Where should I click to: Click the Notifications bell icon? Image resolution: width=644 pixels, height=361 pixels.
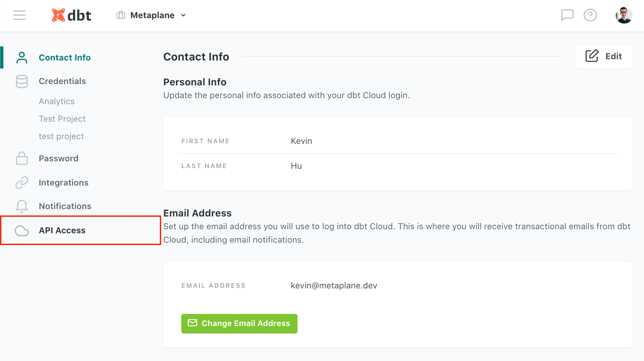22,206
